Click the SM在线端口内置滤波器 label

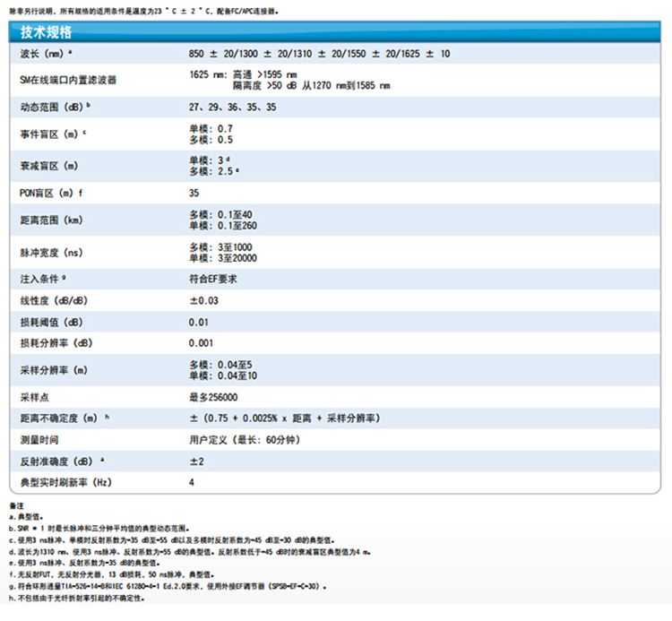pos(68,81)
